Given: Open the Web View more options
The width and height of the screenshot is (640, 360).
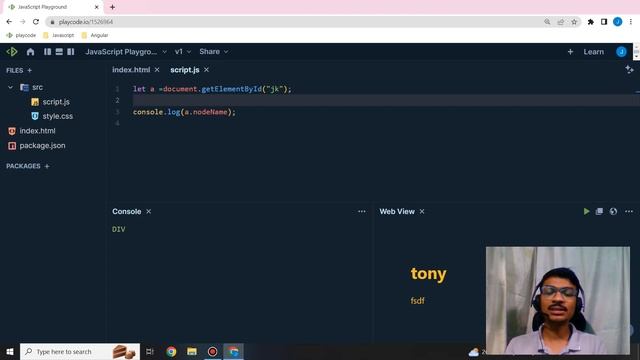Looking at the screenshot, I should pos(629,211).
